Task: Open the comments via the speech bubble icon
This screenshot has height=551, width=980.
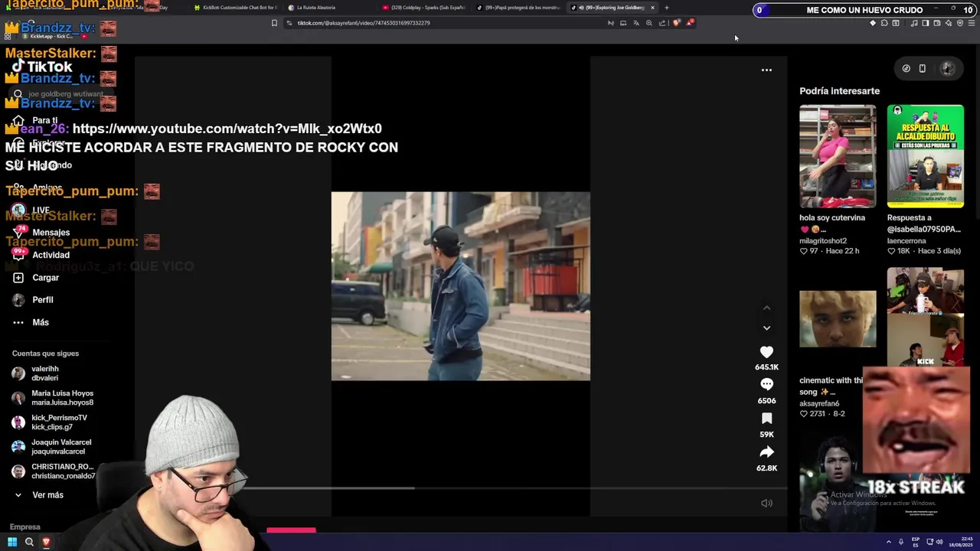Action: point(766,385)
